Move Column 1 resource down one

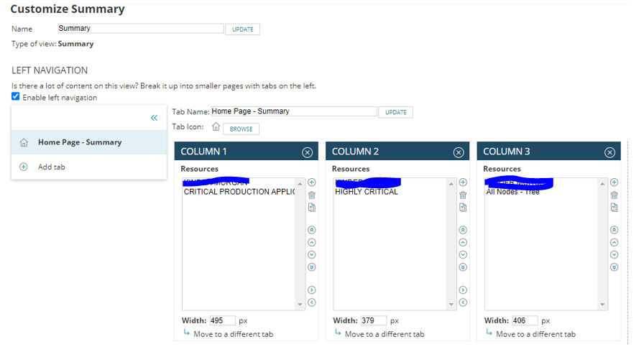click(x=312, y=255)
